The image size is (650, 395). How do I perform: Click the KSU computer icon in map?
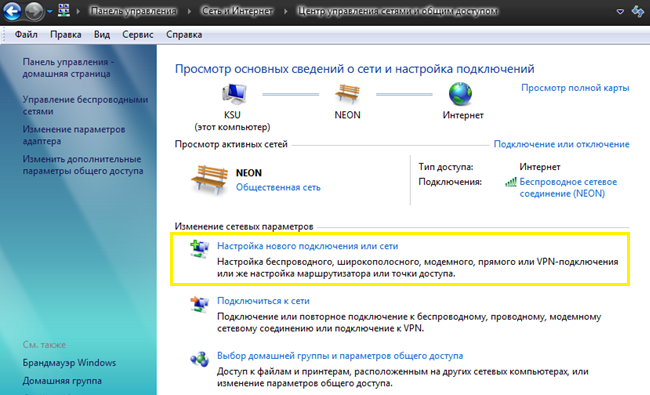click(235, 94)
